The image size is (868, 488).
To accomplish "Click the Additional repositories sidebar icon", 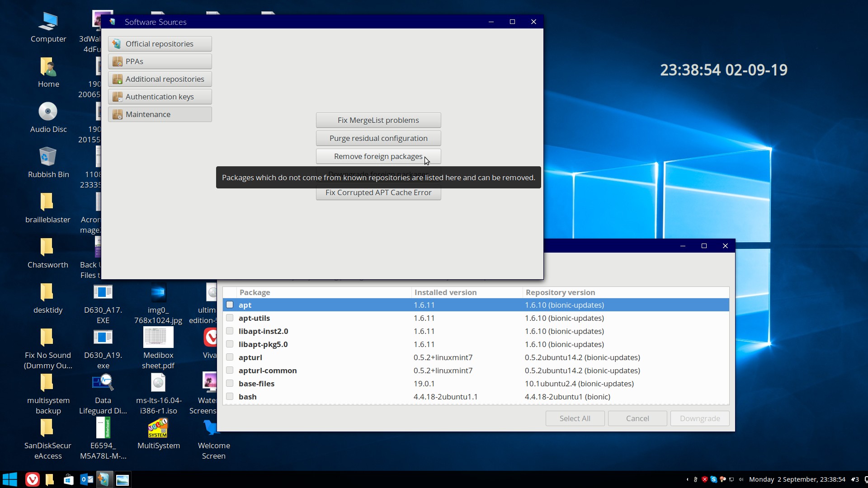I will (x=118, y=79).
